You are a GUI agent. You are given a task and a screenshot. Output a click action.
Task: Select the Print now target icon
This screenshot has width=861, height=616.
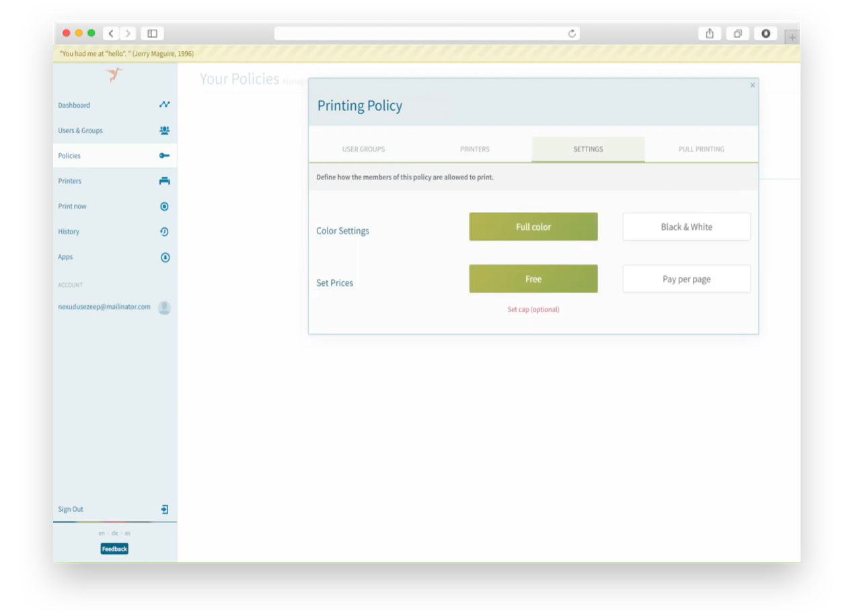[164, 206]
